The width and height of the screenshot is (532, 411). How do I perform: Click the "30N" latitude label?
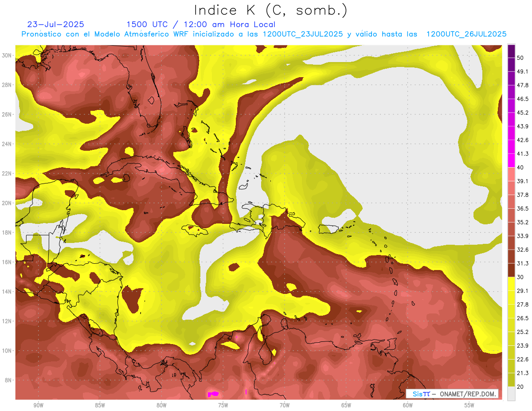7,55
